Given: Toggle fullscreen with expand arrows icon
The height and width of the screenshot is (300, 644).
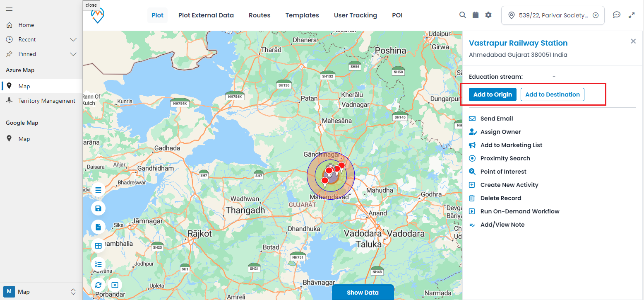Looking at the screenshot, I should (632, 15).
